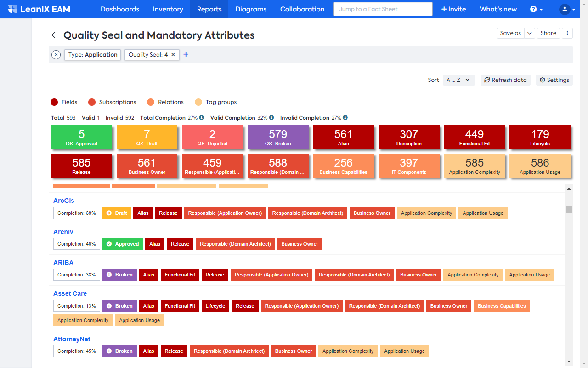Open What's new
This screenshot has width=588, height=368.
click(x=498, y=9)
